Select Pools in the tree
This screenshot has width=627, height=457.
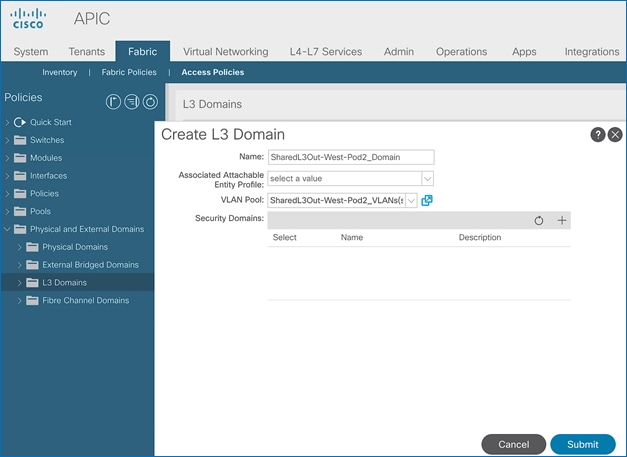[40, 211]
